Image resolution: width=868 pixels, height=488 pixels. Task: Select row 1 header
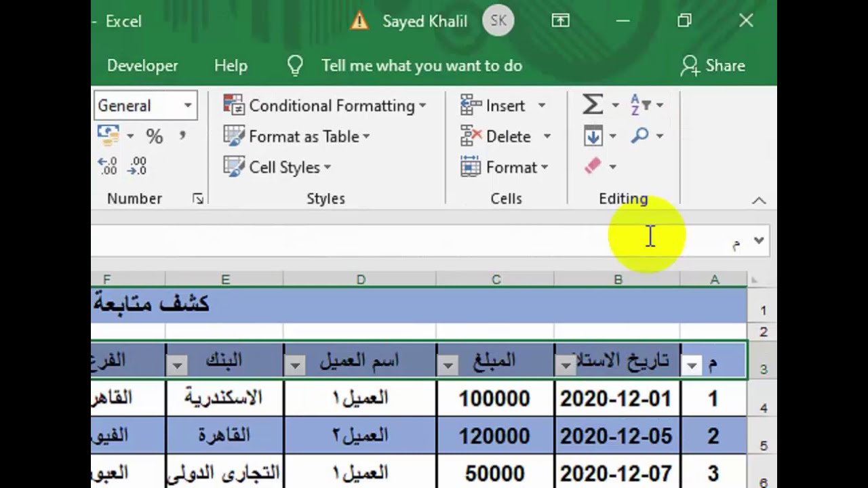click(x=763, y=305)
